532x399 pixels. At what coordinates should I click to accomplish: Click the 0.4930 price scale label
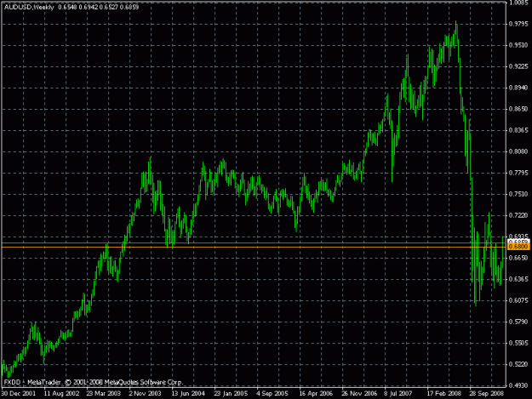tap(518, 385)
